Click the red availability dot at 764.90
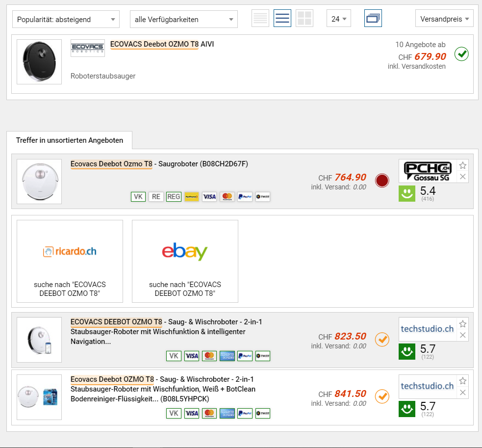Screen dimensions: 482x448 381,181
